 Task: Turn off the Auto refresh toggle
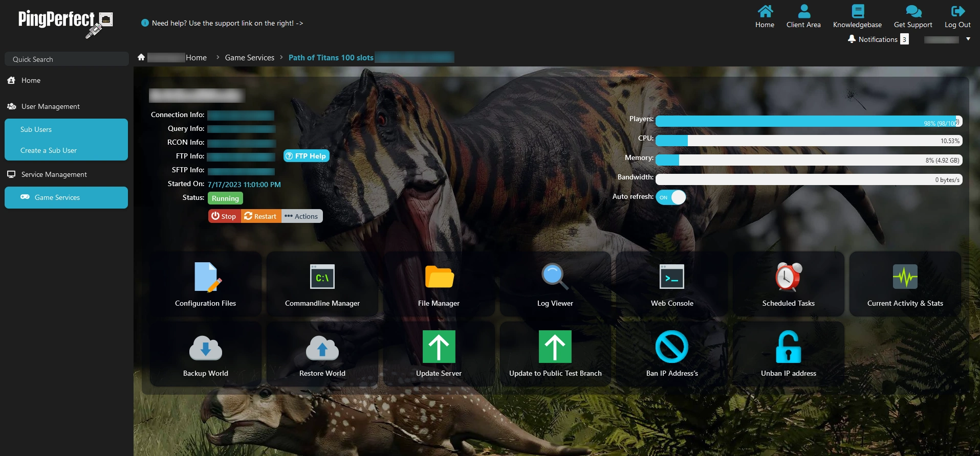pyautogui.click(x=670, y=197)
